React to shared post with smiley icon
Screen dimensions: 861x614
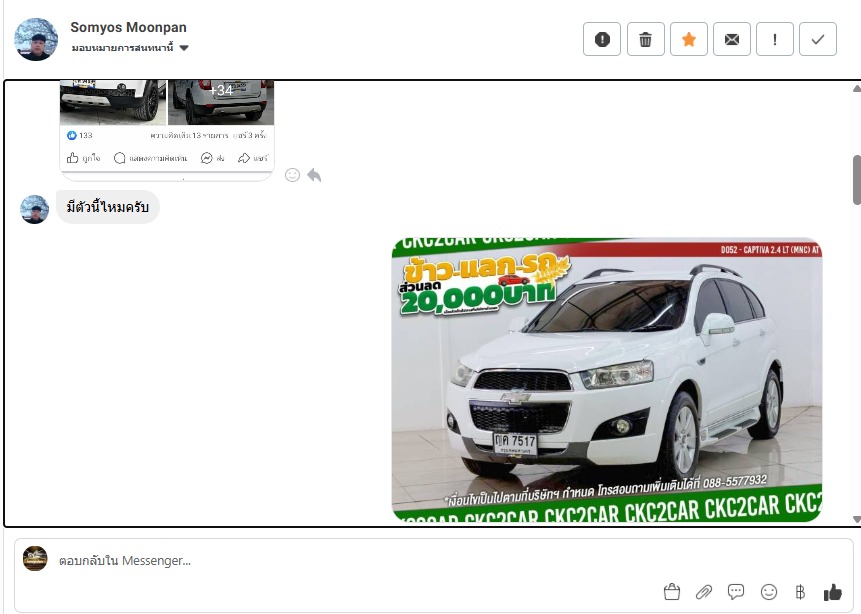coord(292,175)
